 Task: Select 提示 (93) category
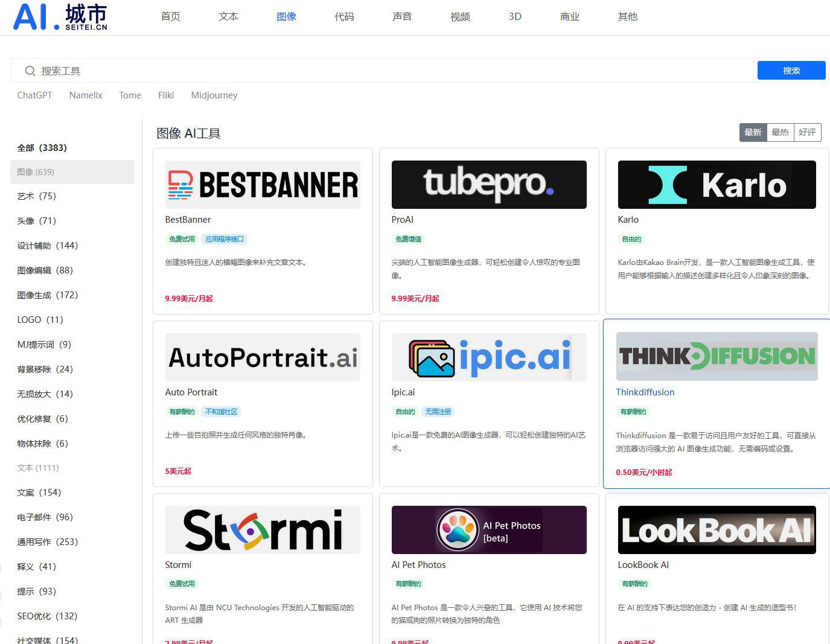(36, 591)
